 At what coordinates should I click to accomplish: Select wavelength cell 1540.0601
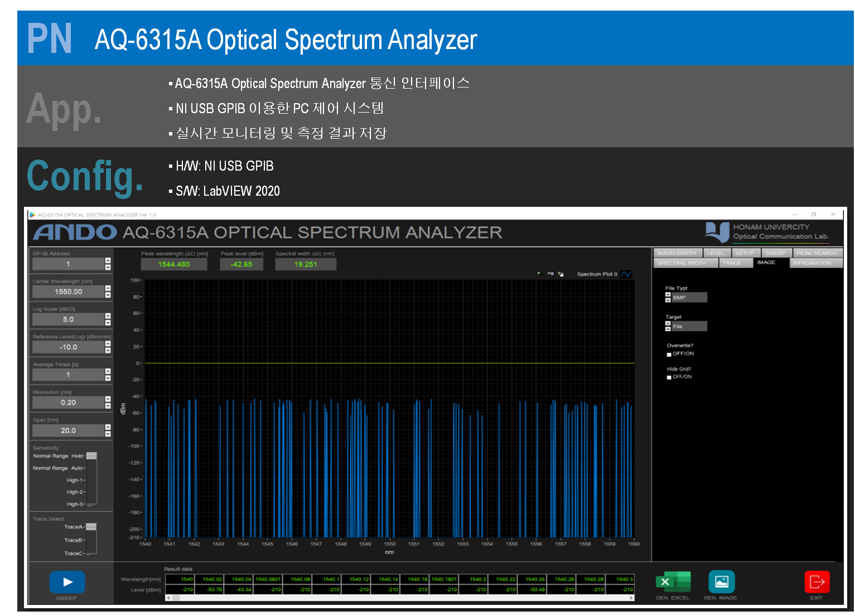(268, 579)
